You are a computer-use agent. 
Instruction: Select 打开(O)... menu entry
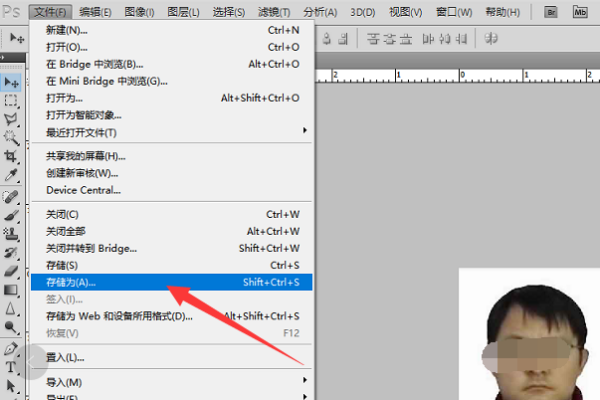(66, 47)
